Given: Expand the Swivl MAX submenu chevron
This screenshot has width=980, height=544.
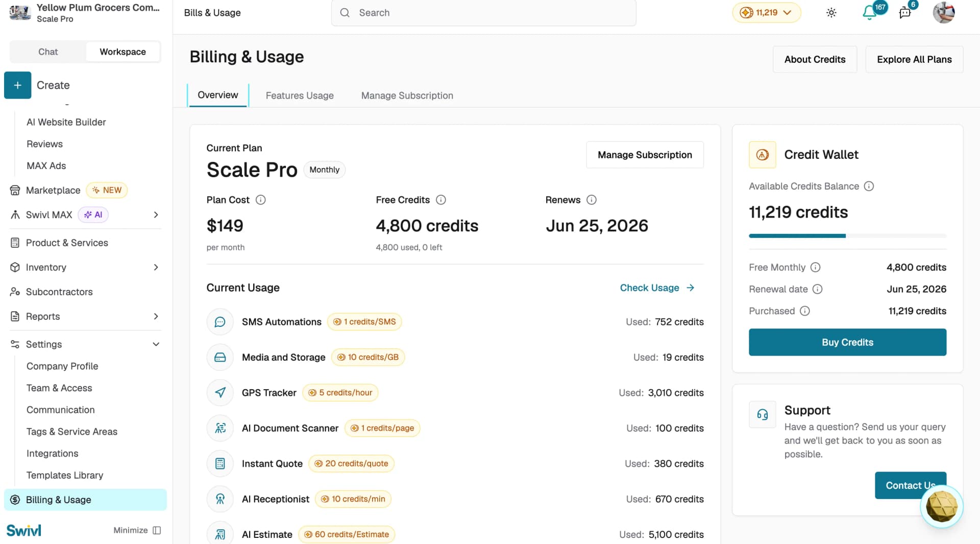Looking at the screenshot, I should (156, 215).
